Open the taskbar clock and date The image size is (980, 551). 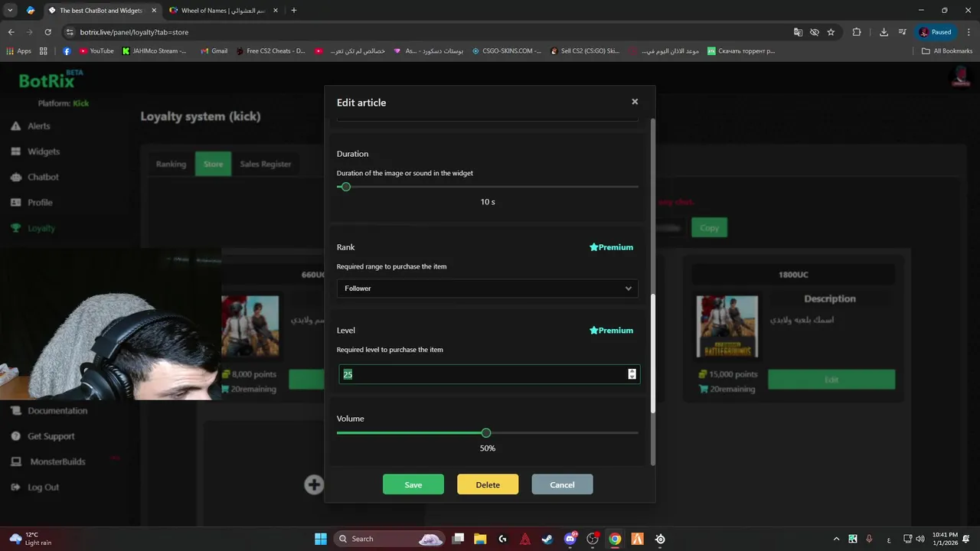tap(945, 539)
